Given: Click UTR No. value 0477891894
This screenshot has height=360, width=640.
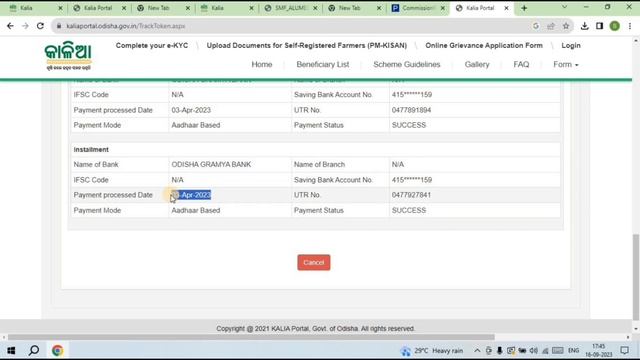Looking at the screenshot, I should 411,110.
